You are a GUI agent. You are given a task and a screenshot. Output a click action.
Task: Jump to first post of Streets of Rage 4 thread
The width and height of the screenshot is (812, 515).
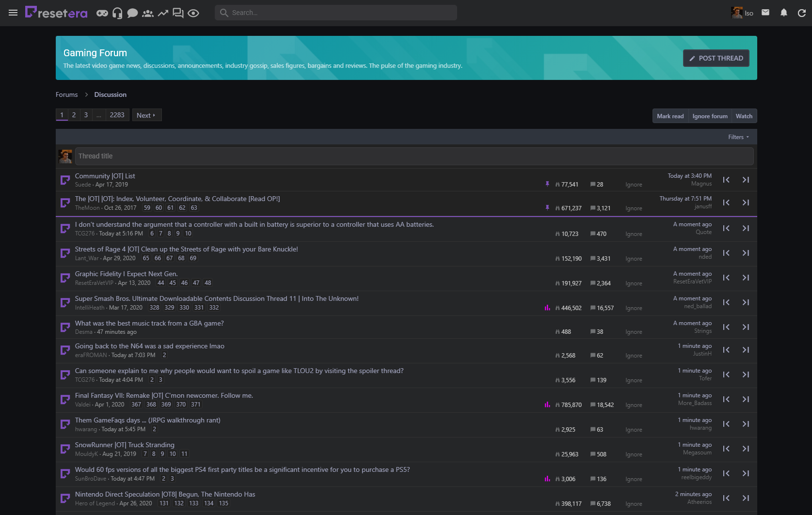point(726,253)
